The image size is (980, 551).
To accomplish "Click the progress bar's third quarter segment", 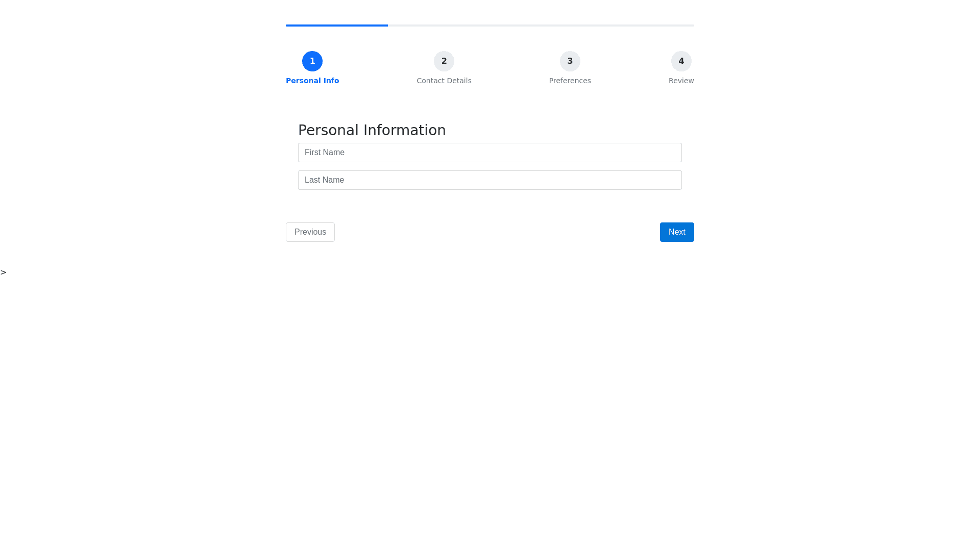I will coord(541,25).
